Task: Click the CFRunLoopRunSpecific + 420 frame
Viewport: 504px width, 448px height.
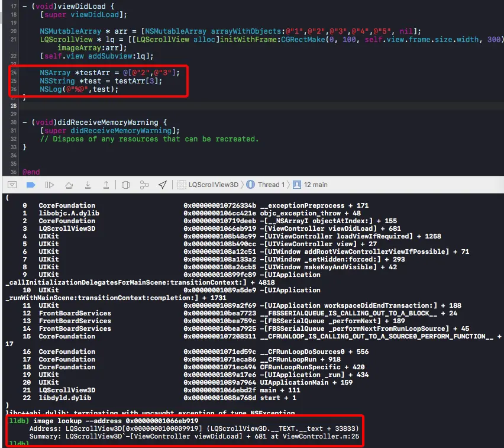Action: pos(193,368)
